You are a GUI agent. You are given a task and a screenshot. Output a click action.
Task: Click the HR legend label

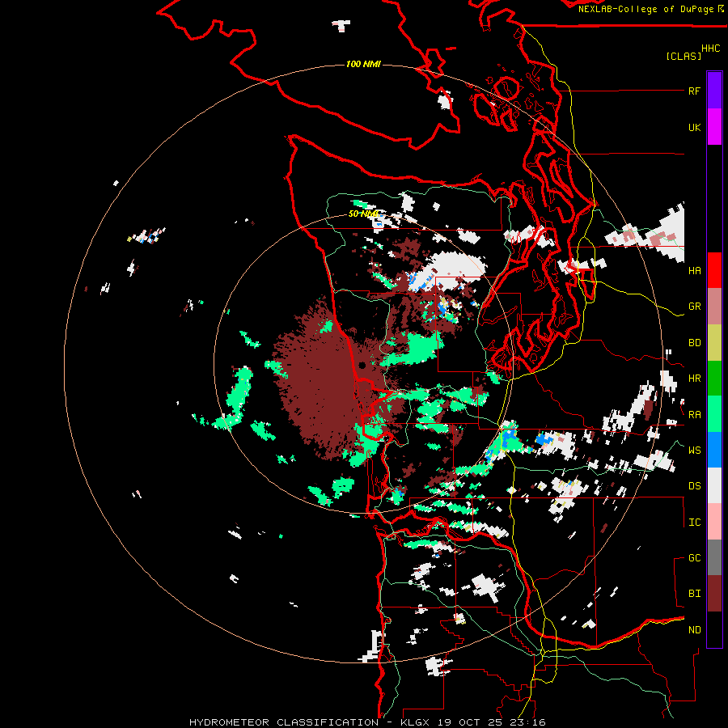(x=694, y=379)
